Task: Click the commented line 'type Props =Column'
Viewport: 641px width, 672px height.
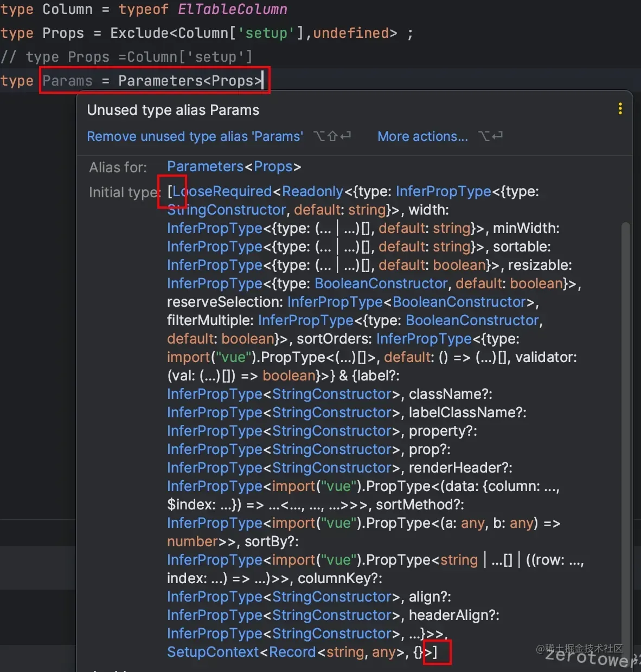Action: click(x=126, y=57)
